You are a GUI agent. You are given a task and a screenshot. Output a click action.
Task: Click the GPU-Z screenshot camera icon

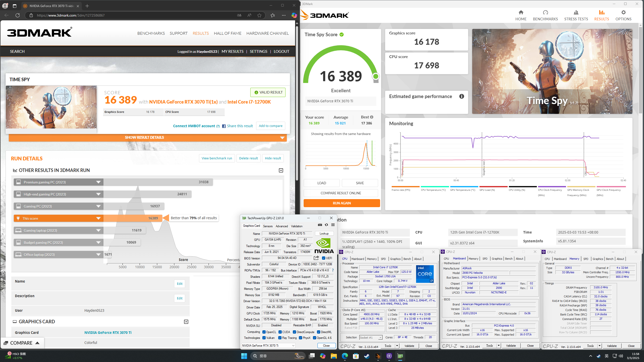320,225
